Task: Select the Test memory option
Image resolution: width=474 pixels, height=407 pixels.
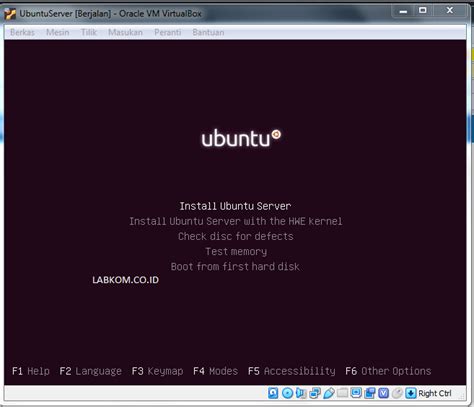Action: (236, 251)
